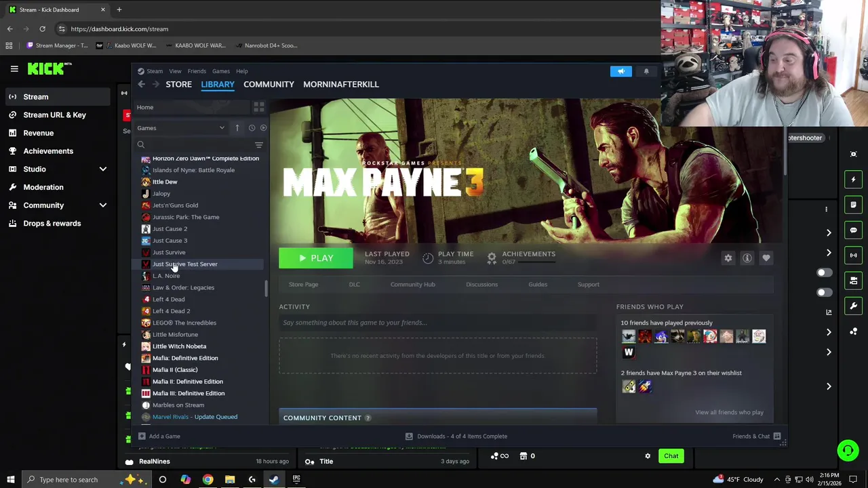Select Mafia II: Definitive Edition in list
Screen dimensions: 868x488
tap(188, 382)
